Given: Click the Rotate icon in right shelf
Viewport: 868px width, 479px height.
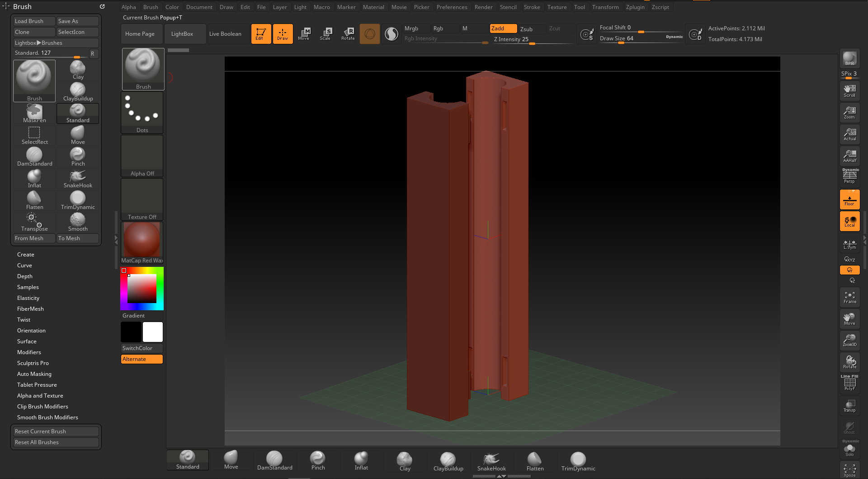Looking at the screenshot, I should pyautogui.click(x=849, y=362).
